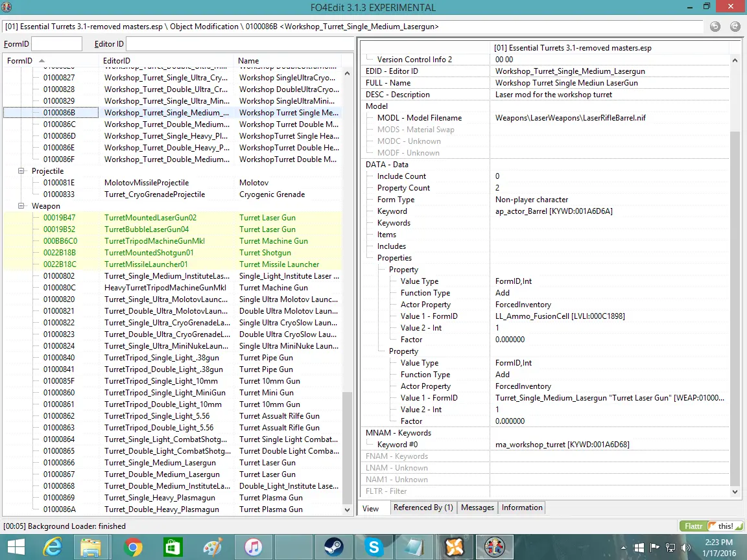The width and height of the screenshot is (747, 560).
Task: Open the Information tab
Action: point(521,507)
